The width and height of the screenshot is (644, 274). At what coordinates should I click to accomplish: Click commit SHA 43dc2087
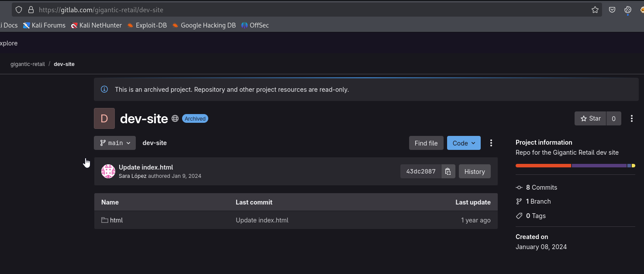pyautogui.click(x=421, y=171)
